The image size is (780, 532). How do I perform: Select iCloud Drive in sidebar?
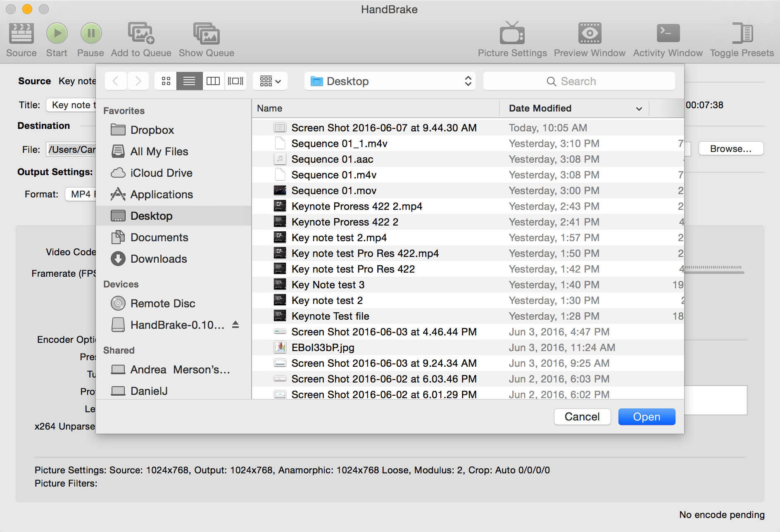174,173
